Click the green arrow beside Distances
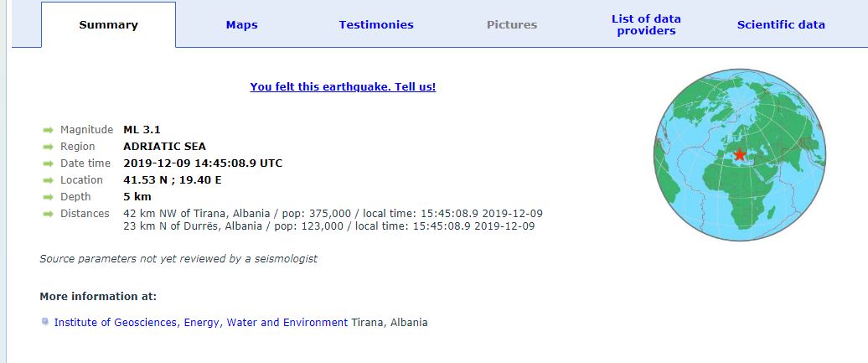 pos(48,214)
